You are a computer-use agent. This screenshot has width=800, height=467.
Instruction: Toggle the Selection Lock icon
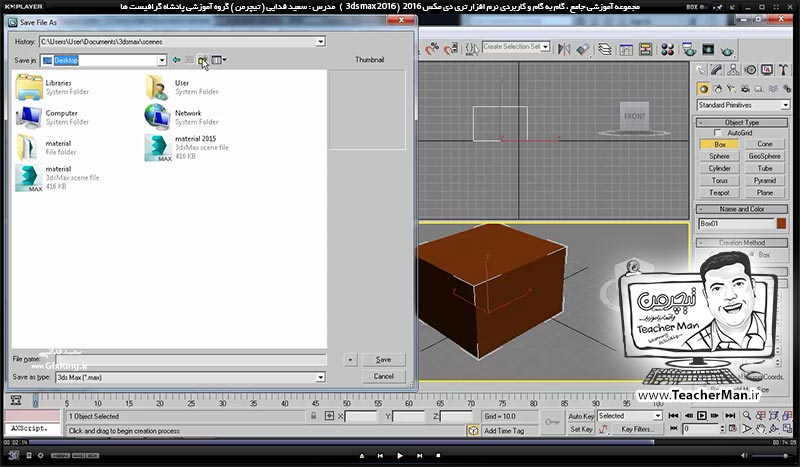click(x=314, y=416)
